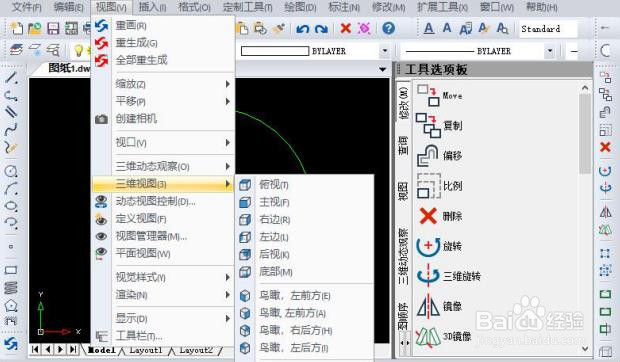Screen dimensions: 620x362
Task: Click the Undo arrow icon
Action: point(302,29)
